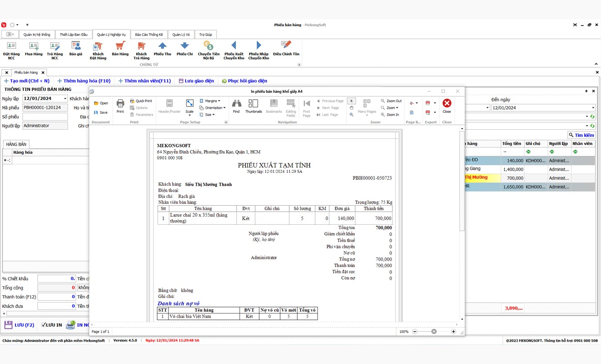Click the Số phiếu input field
This screenshot has width=601, height=364.
click(x=45, y=117)
